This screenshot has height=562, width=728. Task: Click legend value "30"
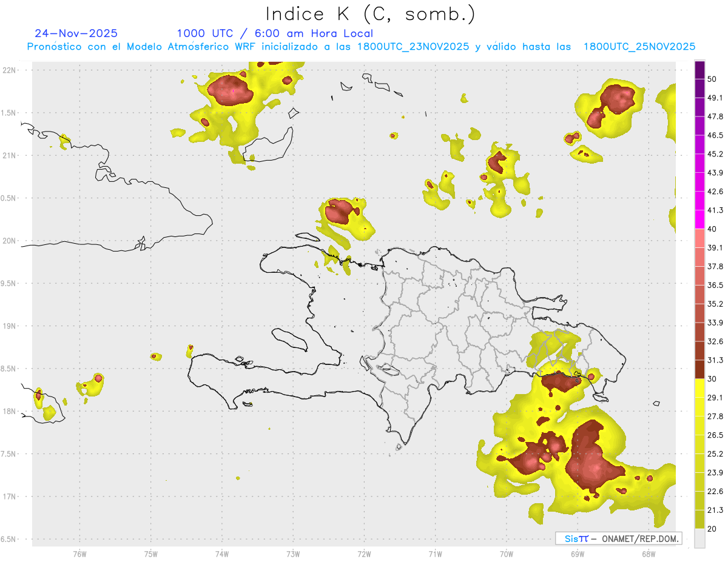[713, 379]
